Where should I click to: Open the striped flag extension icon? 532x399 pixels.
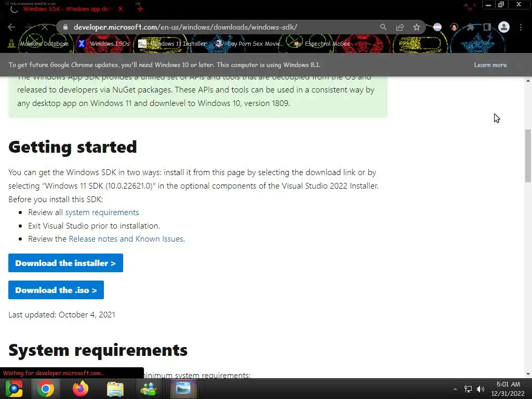tap(437, 27)
